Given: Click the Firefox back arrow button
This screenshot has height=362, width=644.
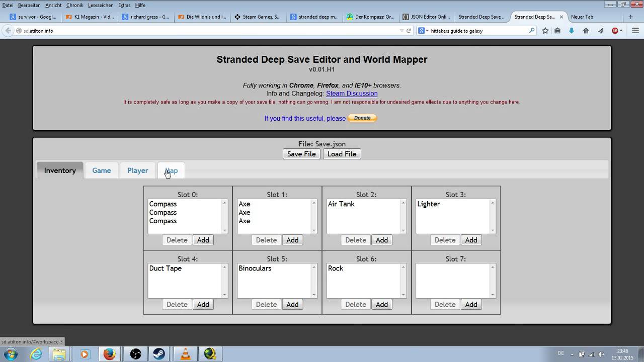Looking at the screenshot, I should [8, 31].
